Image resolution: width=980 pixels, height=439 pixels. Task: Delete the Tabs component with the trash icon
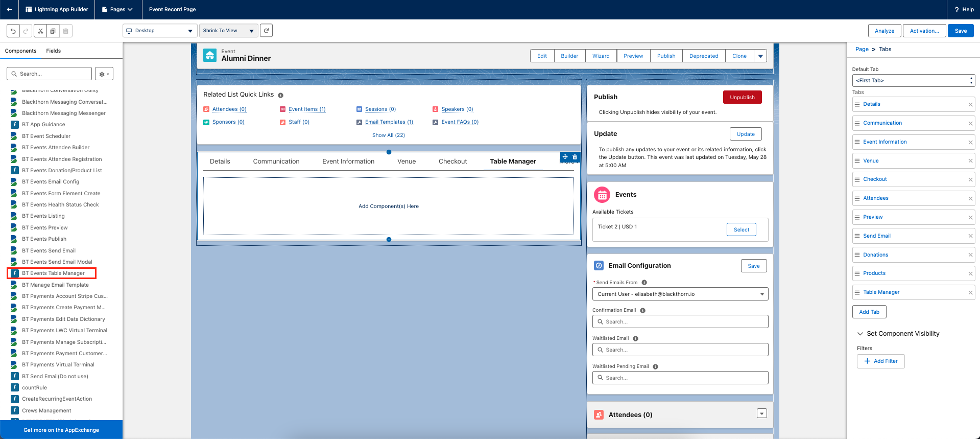(575, 157)
